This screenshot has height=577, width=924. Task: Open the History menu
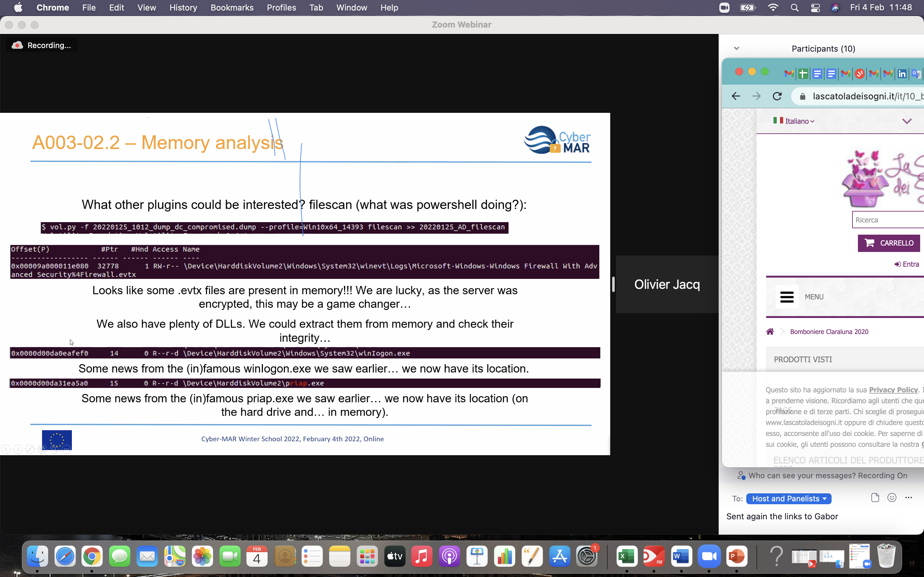pos(183,8)
